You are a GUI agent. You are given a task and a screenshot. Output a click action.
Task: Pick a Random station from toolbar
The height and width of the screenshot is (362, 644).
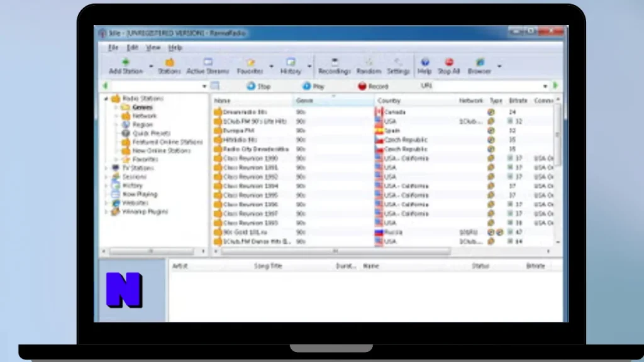click(x=369, y=66)
